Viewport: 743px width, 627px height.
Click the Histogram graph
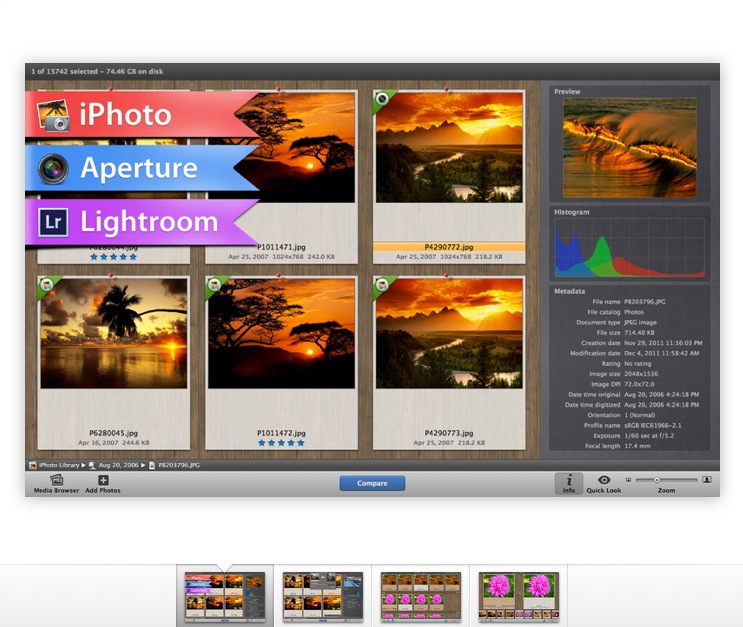point(630,247)
